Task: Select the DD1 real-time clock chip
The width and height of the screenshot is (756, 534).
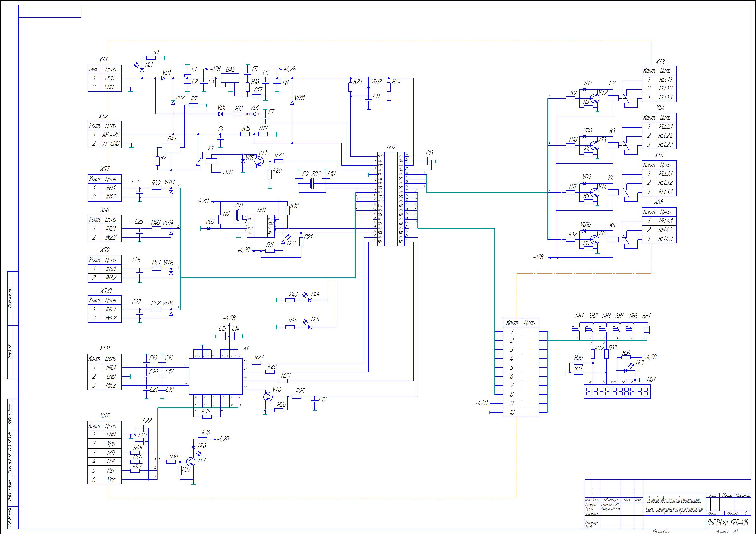Action: [261, 226]
